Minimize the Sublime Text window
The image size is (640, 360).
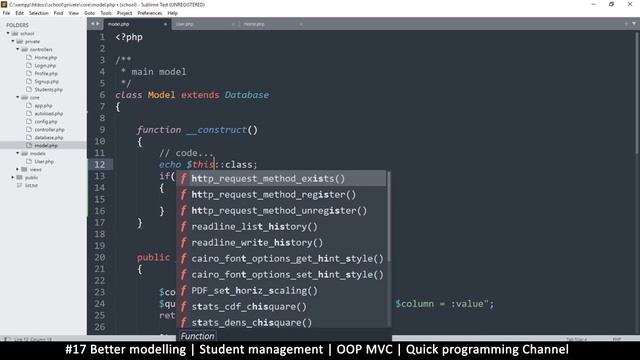(594, 4)
